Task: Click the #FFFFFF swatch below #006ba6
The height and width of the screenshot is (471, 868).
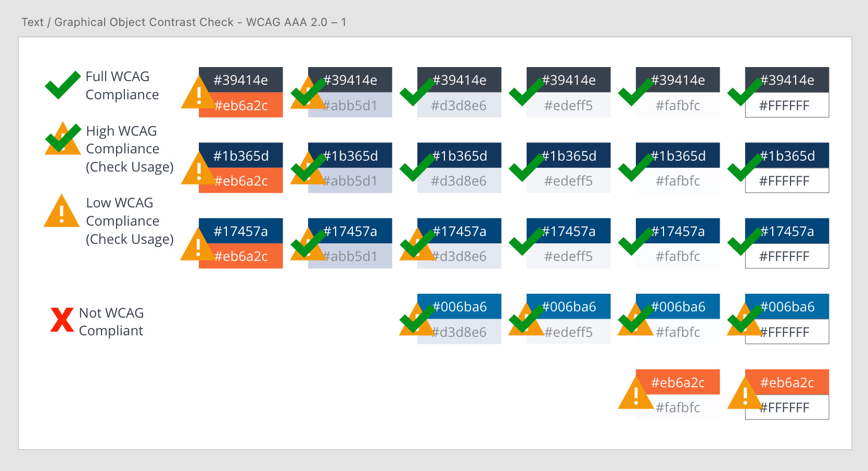Action: click(x=787, y=332)
